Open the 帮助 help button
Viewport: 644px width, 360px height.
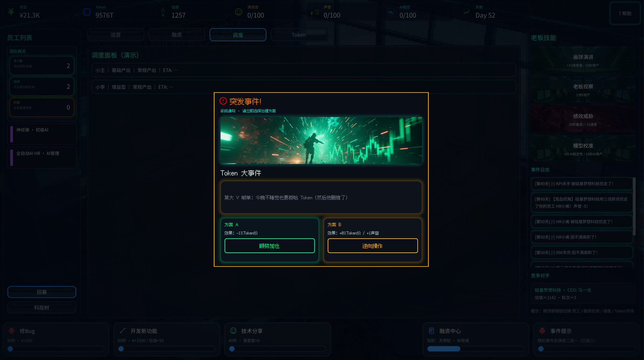[625, 13]
